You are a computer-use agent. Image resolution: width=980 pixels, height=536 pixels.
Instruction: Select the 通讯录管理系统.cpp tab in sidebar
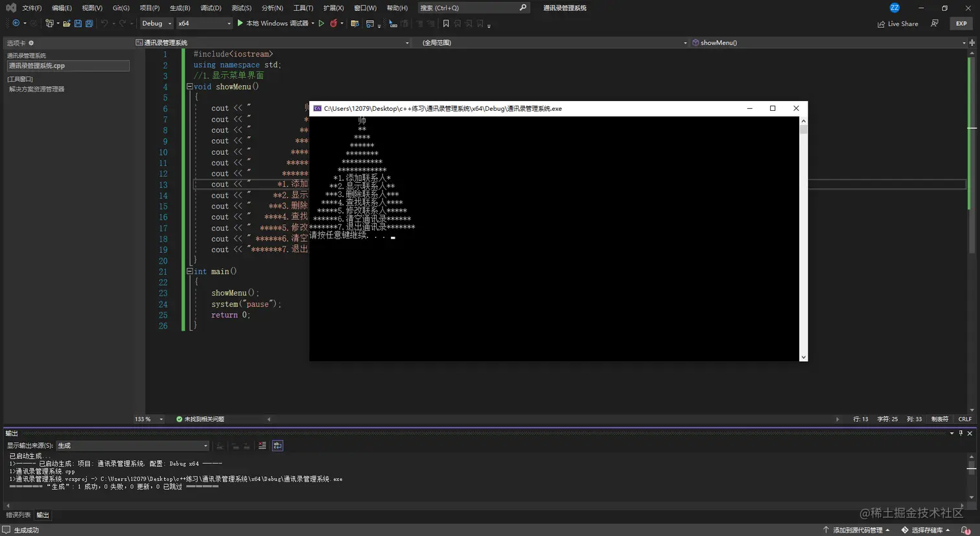[x=67, y=65]
